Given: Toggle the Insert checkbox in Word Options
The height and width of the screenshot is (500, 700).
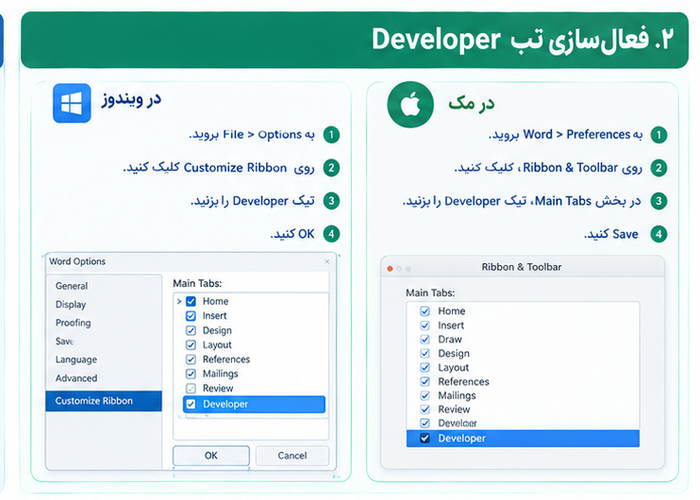Looking at the screenshot, I should point(191,316).
